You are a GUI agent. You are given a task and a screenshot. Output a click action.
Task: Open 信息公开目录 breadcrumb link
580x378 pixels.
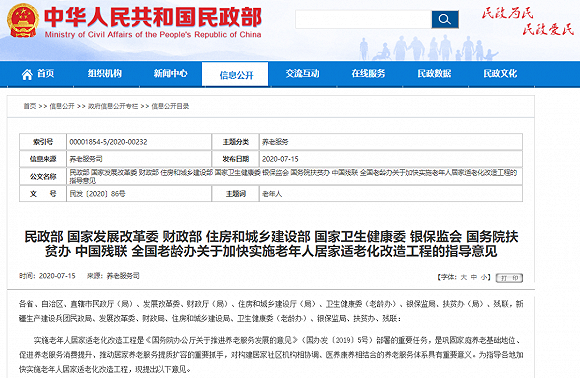(170, 106)
